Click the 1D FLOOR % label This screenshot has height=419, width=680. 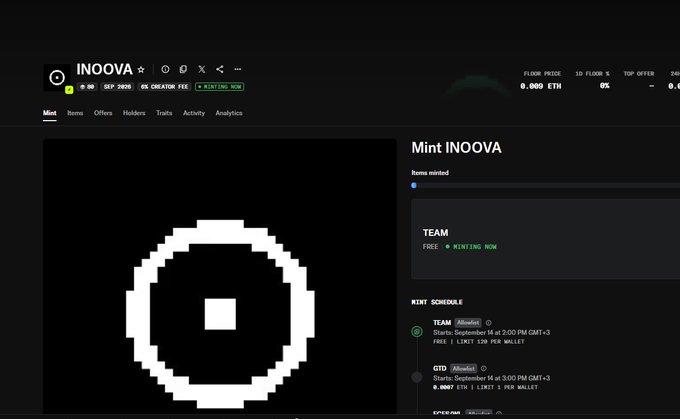pos(592,74)
